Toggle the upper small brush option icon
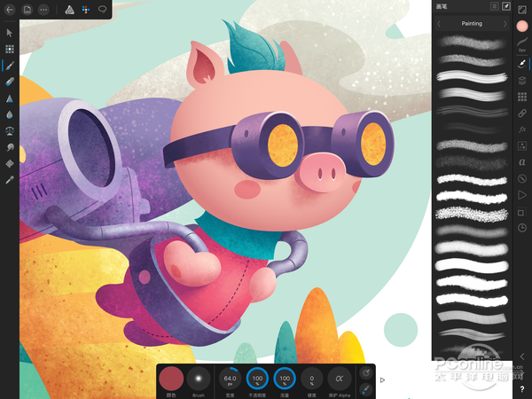532x399 pixels. point(365,373)
